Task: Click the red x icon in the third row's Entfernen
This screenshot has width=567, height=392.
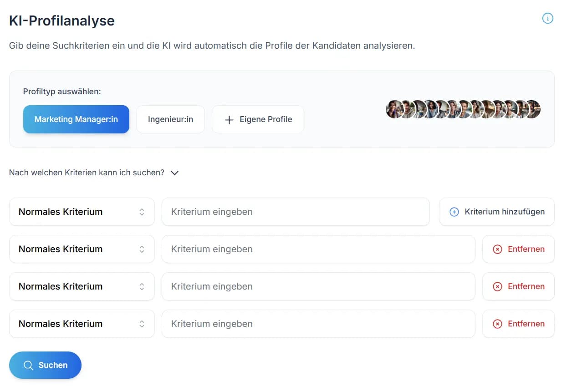Action: [497, 286]
